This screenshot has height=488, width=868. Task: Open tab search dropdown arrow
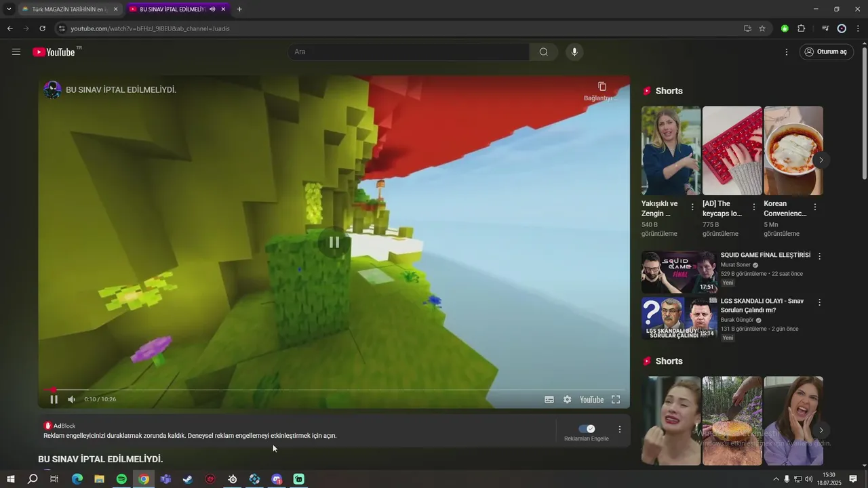coord(9,9)
